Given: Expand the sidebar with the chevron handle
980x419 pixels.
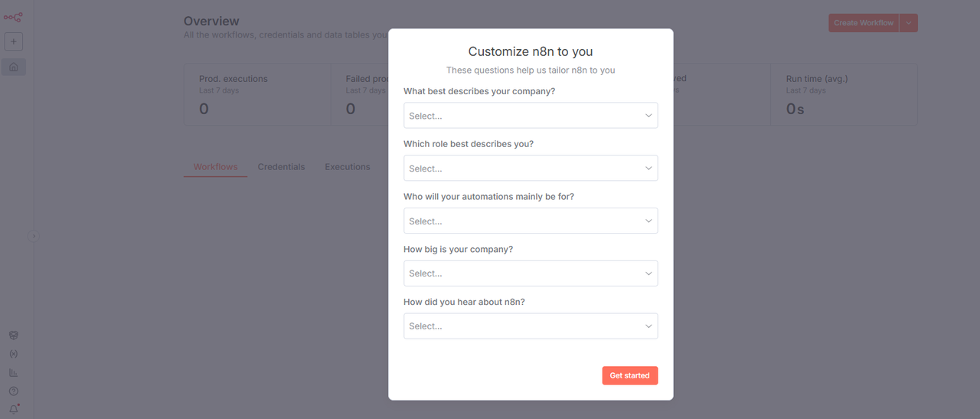Looking at the screenshot, I should (x=33, y=236).
